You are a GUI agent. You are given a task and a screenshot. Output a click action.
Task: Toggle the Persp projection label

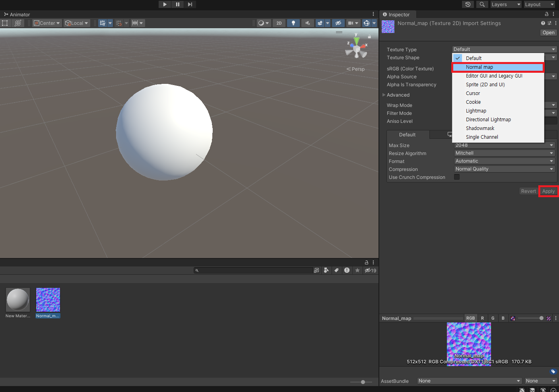click(356, 69)
